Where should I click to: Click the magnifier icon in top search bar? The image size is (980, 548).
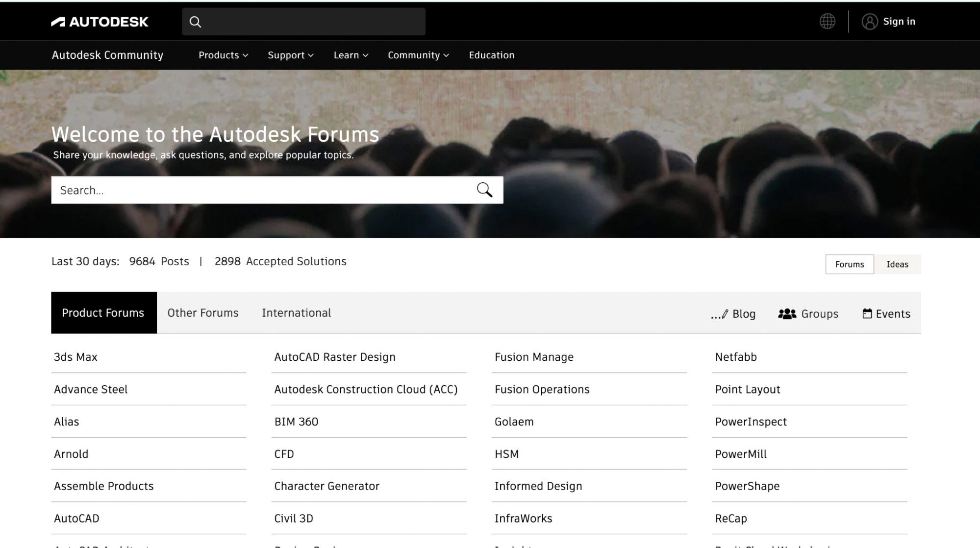pyautogui.click(x=195, y=22)
